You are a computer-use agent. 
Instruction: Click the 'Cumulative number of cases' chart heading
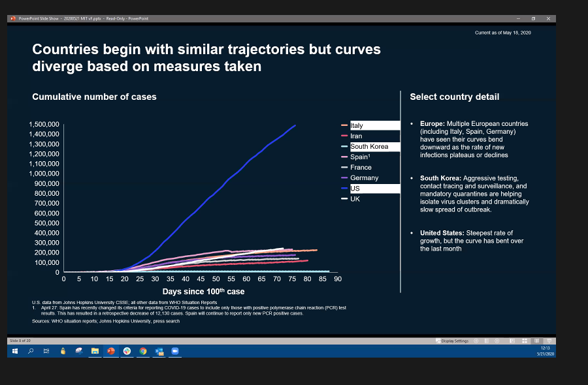(94, 97)
